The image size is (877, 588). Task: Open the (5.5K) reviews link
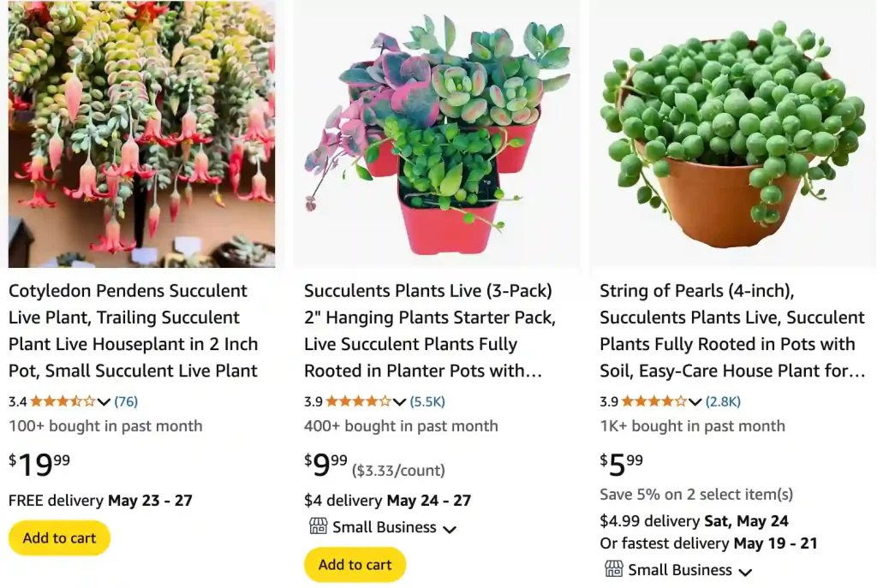point(427,401)
